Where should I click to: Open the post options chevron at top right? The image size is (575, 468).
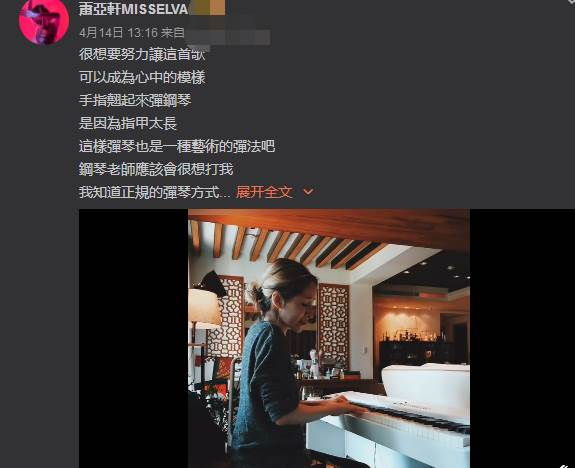click(x=571, y=2)
